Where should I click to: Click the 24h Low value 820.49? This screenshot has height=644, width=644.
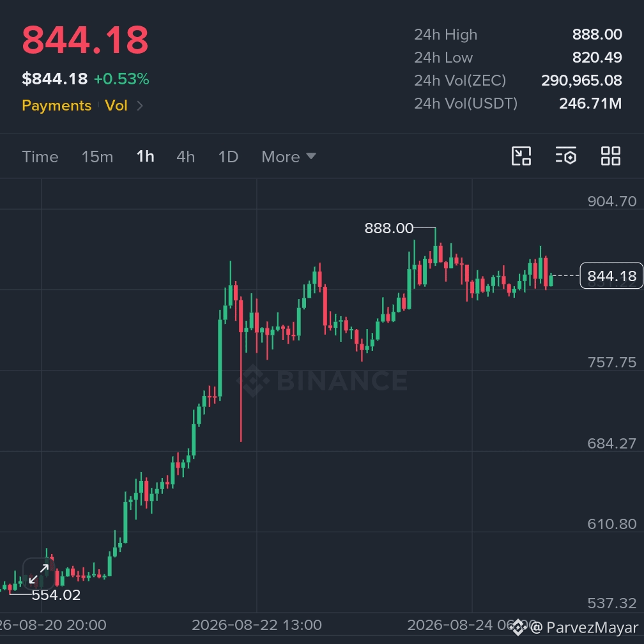(597, 57)
